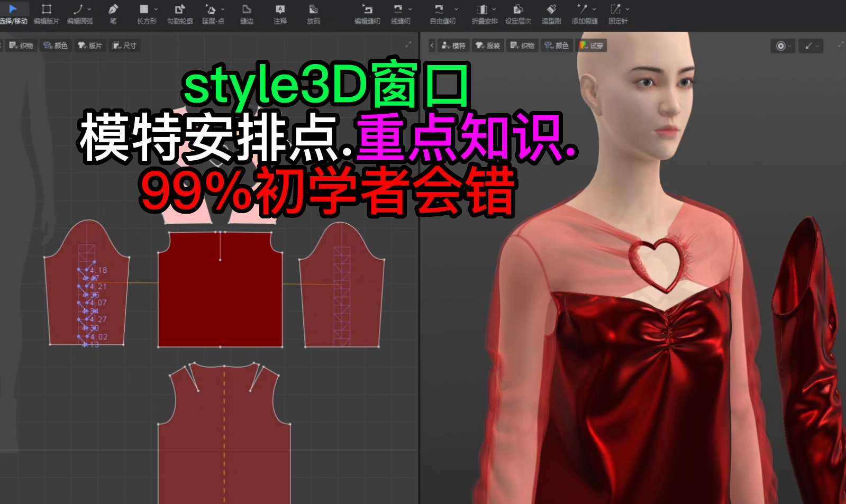Select the 选择/移动 arrow tool
Viewport: 846px width, 504px height.
pos(13,13)
